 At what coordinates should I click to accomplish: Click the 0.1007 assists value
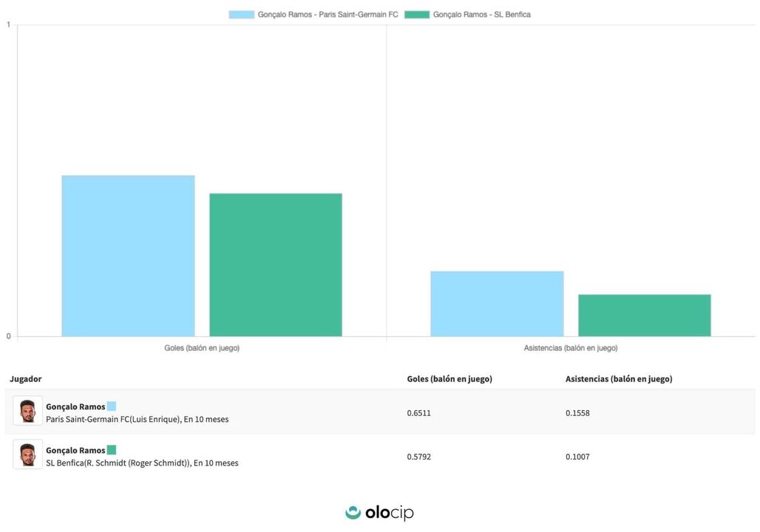pos(577,457)
